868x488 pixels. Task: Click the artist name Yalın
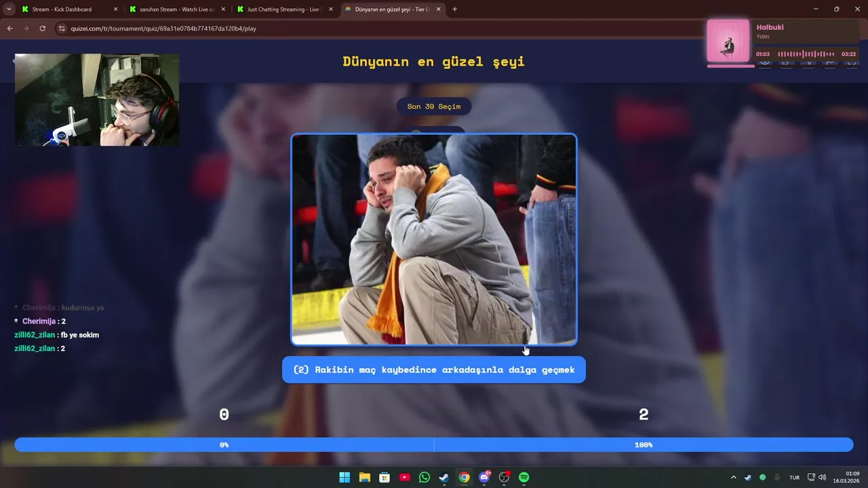[x=763, y=37]
